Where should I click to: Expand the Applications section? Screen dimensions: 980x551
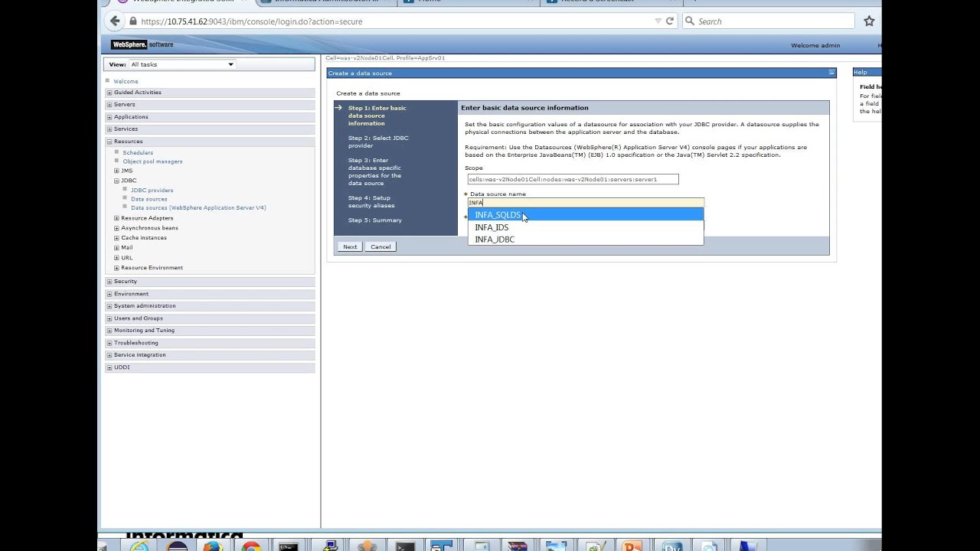[x=109, y=117]
